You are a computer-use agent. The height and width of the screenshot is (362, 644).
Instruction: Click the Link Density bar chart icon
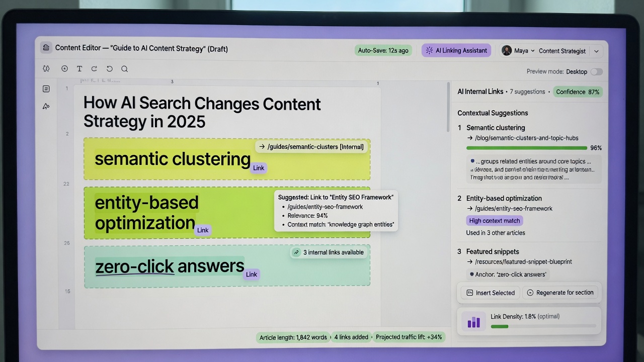pos(473,321)
